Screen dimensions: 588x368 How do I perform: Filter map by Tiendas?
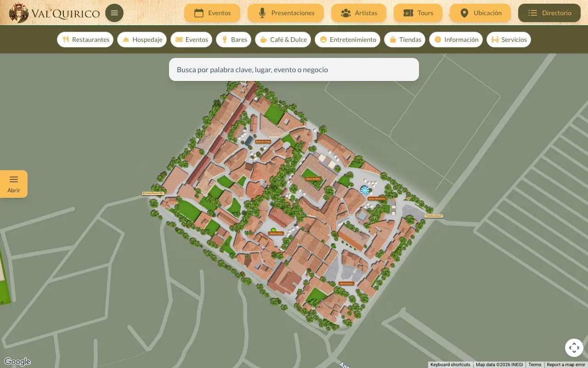(405, 40)
